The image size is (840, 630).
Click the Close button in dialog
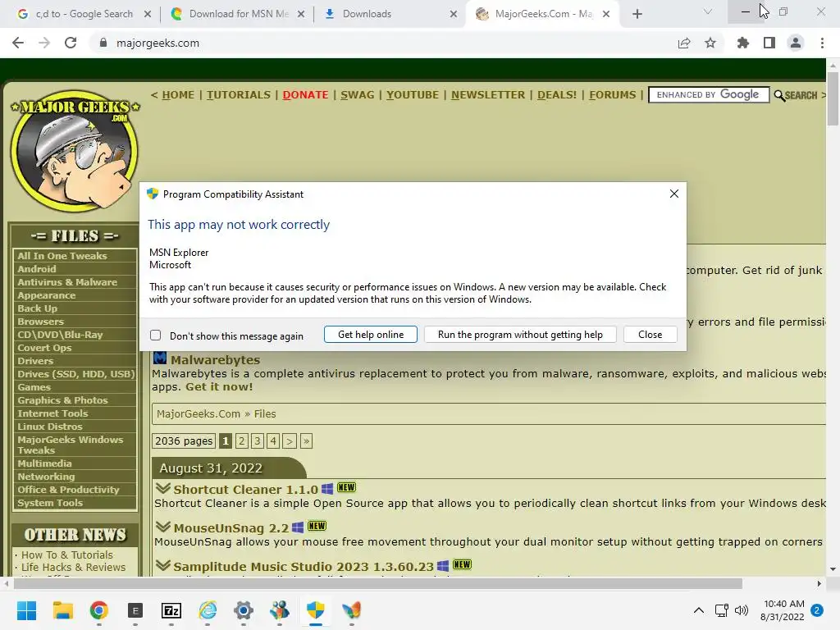650,335
